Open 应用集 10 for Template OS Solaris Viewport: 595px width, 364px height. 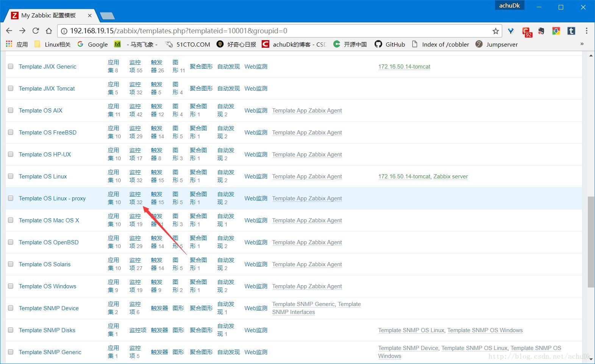[114, 264]
